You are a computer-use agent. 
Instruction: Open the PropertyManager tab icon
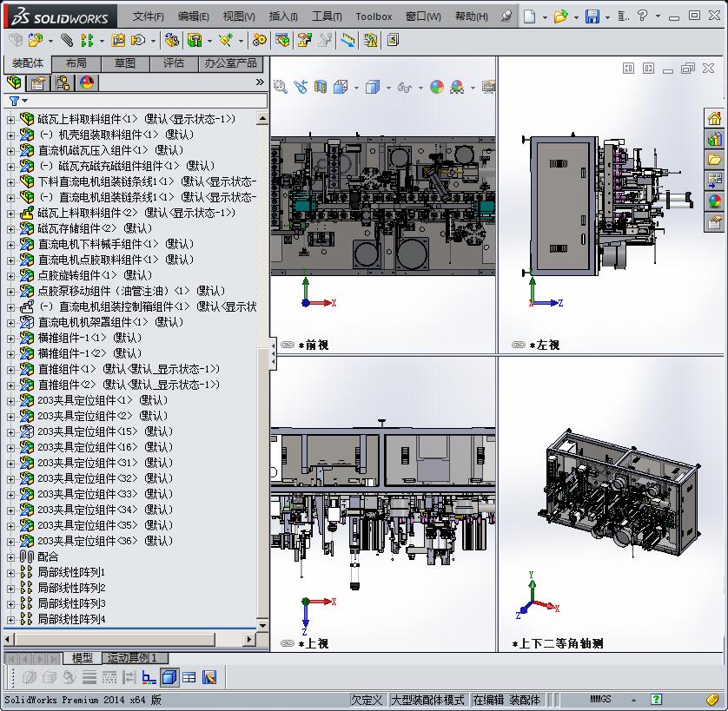pyautogui.click(x=37, y=83)
